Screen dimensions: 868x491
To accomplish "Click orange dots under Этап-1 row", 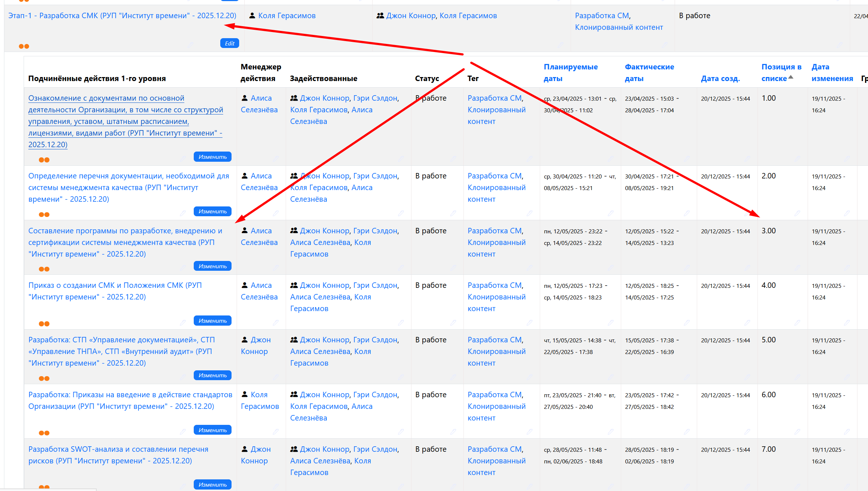I will (x=24, y=46).
